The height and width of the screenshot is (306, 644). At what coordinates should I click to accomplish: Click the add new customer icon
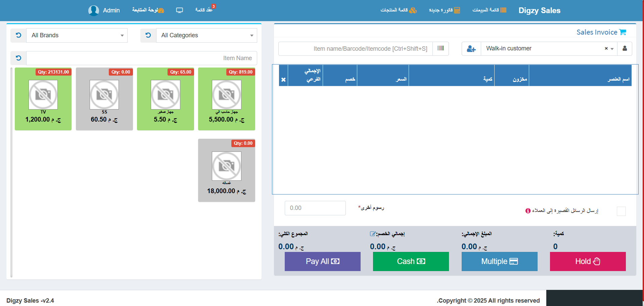471,49
